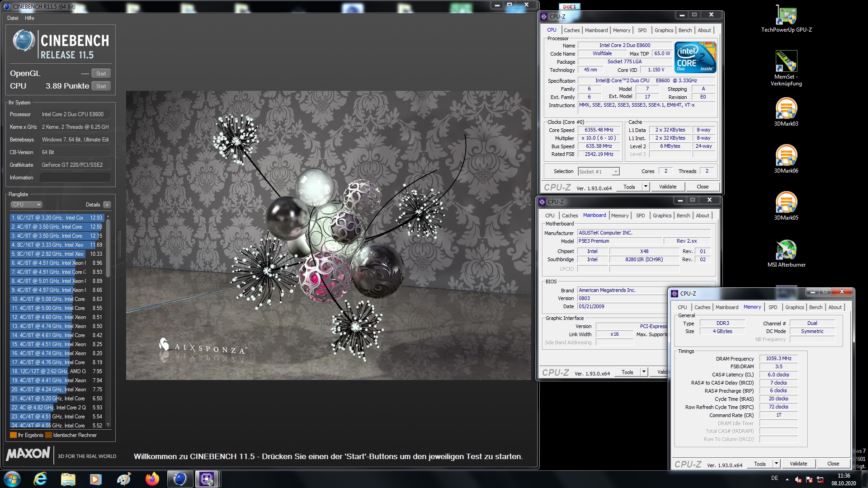Viewport: 868px width, 488px height.
Task: Click the taskbar clock showing 11:36
Action: click(x=844, y=475)
